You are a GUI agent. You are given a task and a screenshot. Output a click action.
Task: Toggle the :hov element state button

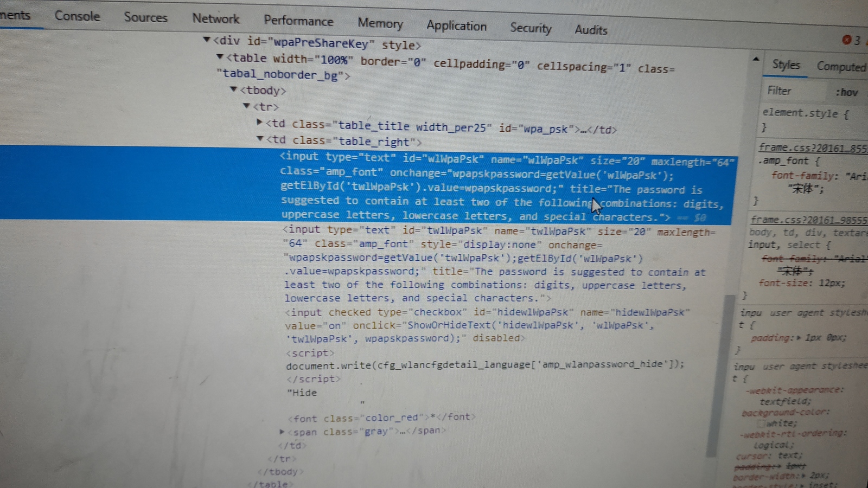point(846,92)
